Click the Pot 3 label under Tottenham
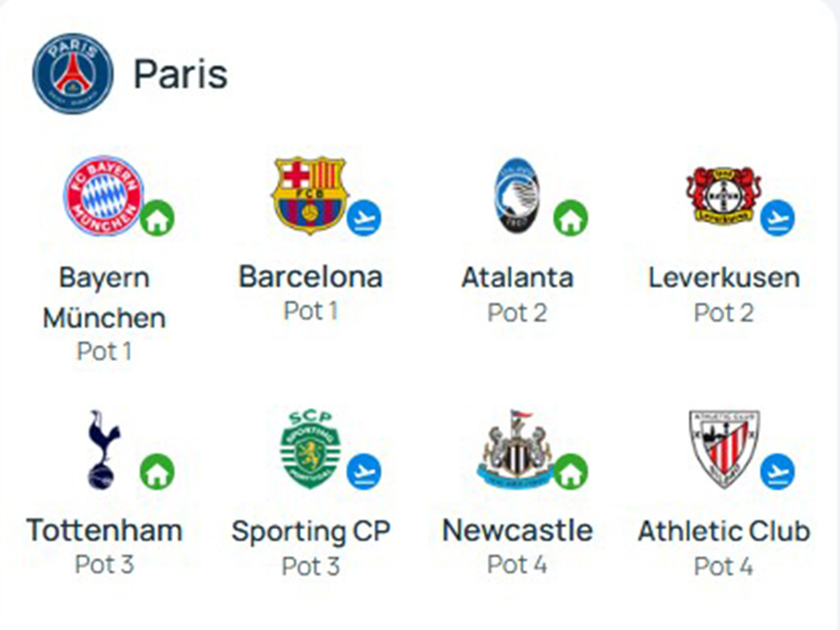840x630 pixels. coord(104,564)
